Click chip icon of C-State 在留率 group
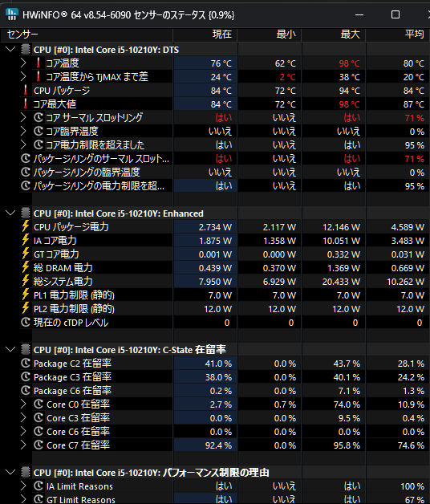The height and width of the screenshot is (504, 430). (26, 349)
